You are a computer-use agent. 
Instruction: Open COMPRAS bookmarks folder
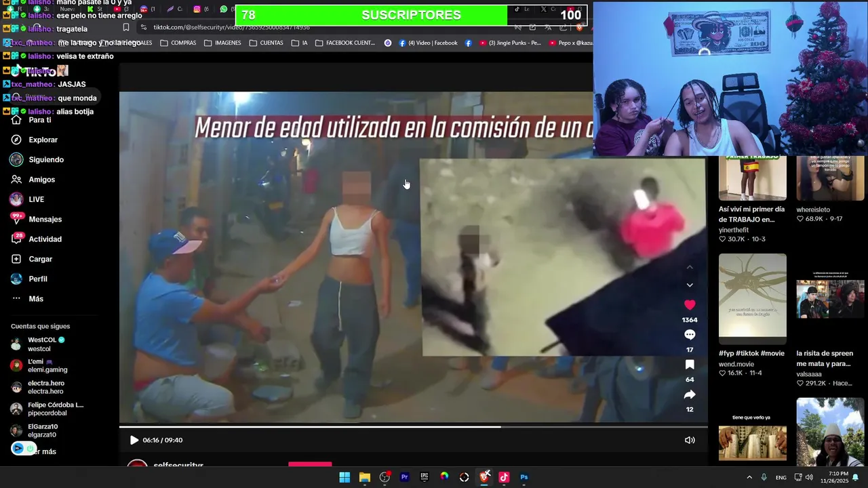[x=178, y=43]
